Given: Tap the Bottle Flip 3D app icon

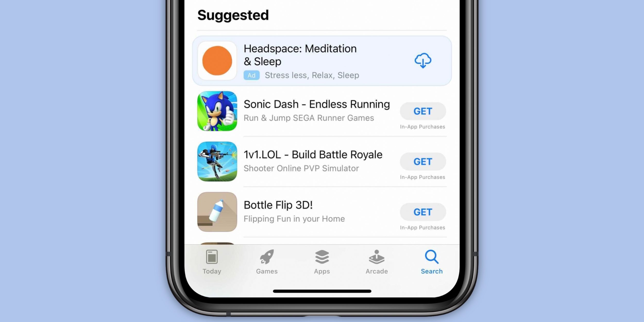Looking at the screenshot, I should point(217,212).
